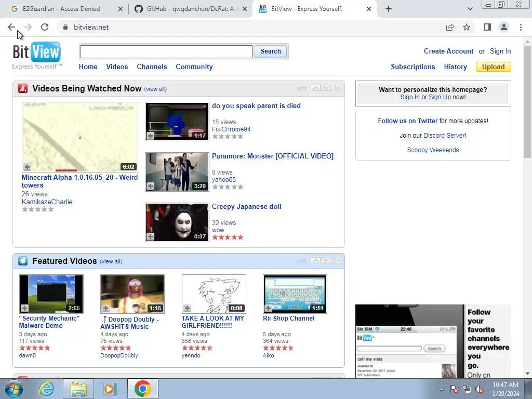Close the E2Guardian tab

(121, 9)
